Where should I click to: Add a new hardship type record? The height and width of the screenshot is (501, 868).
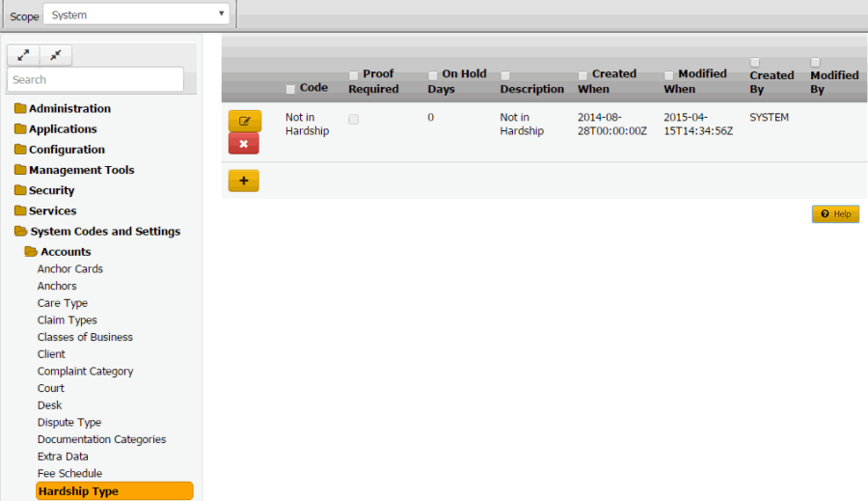tap(243, 181)
